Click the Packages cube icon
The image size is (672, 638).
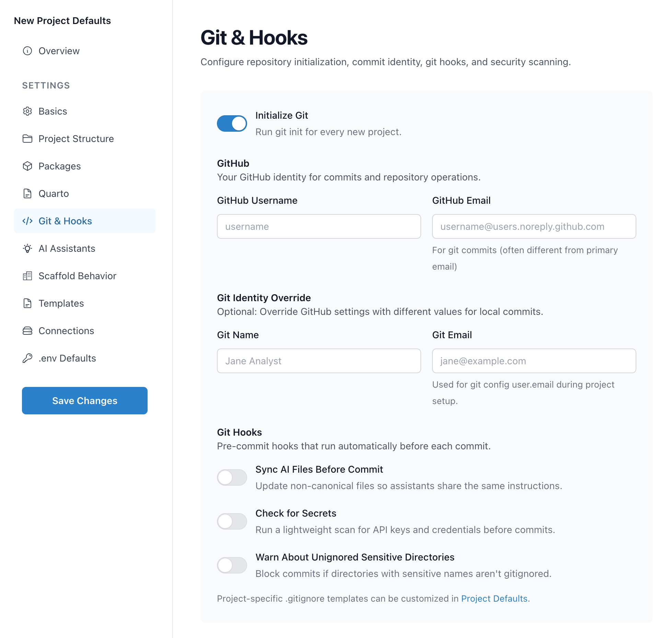(28, 166)
